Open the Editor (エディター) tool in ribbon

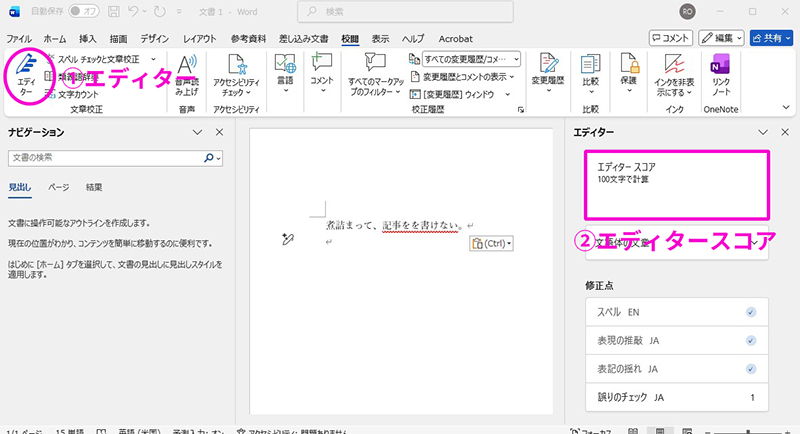click(26, 75)
